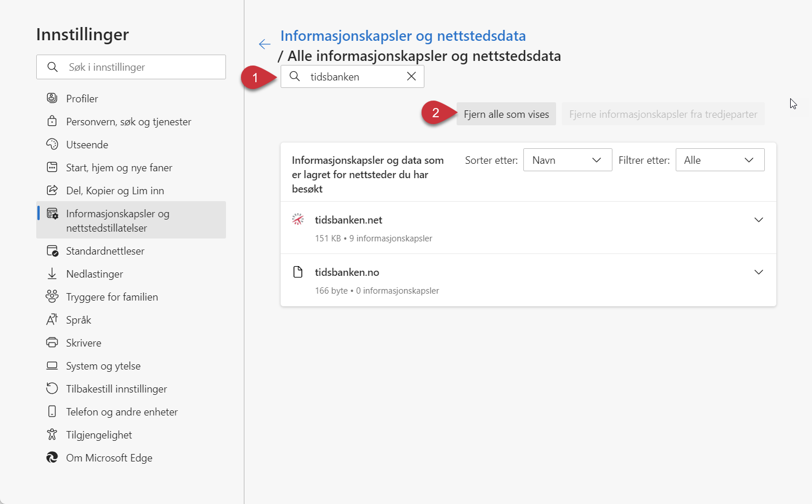The width and height of the screenshot is (812, 504).
Task: Clear the tidsbanken search with X
Action: (x=411, y=76)
